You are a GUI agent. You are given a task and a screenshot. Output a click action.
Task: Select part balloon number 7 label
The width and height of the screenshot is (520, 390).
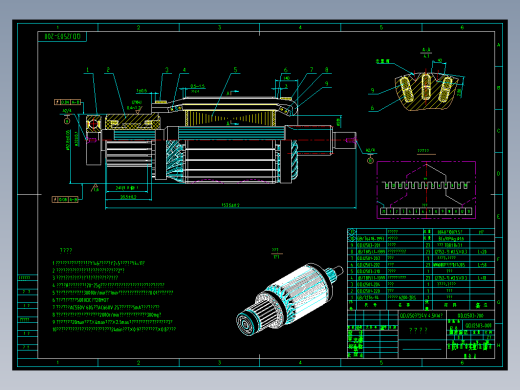[x=312, y=69]
